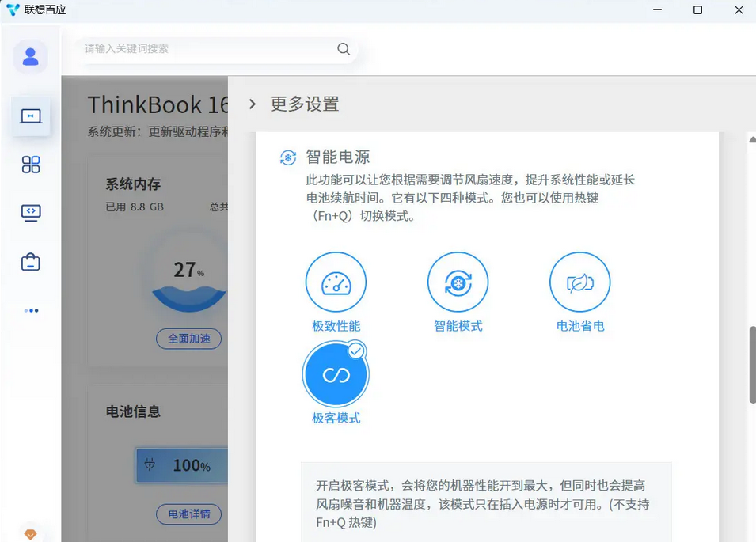Image resolution: width=756 pixels, height=542 pixels.
Task: Close the 联想百应 window
Action: point(739,9)
